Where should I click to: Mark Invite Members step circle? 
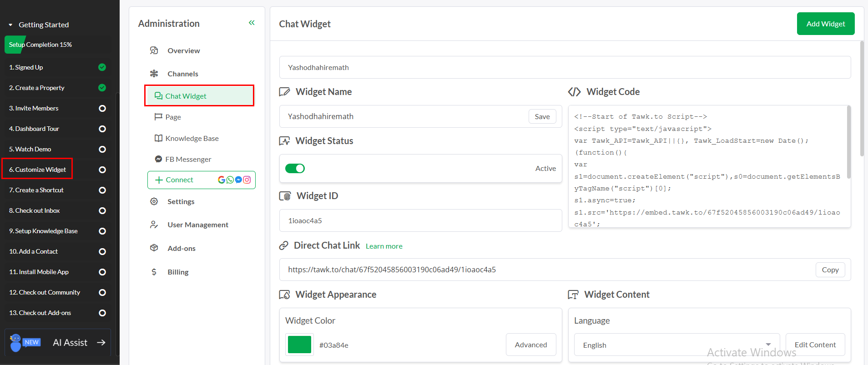click(102, 108)
